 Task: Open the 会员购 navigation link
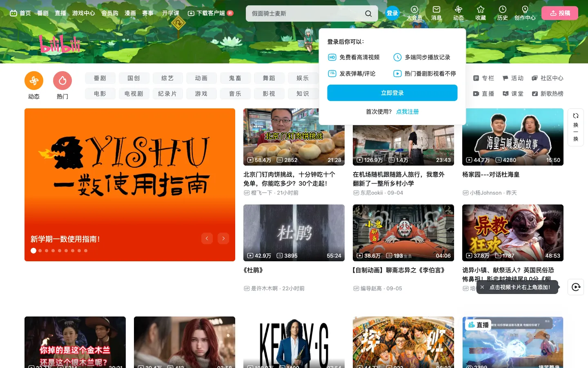pos(110,13)
